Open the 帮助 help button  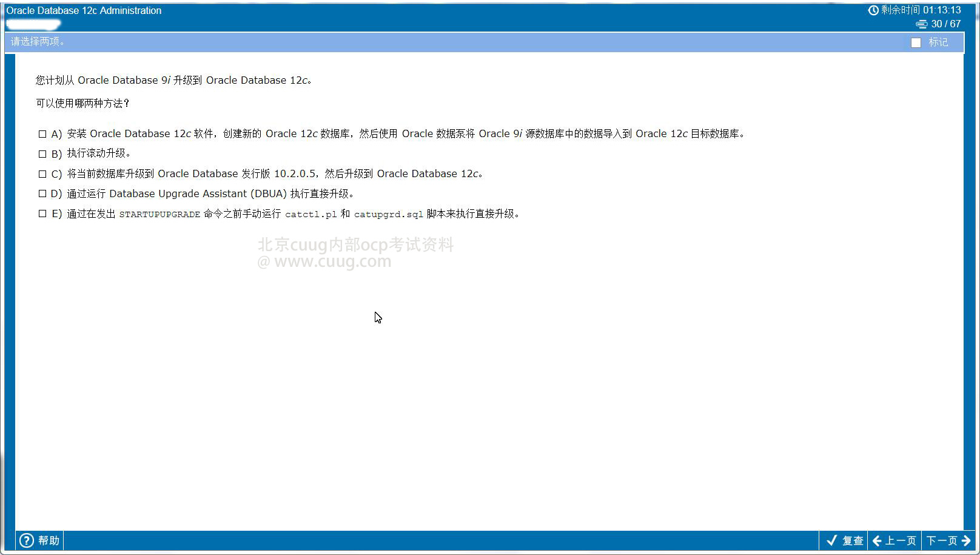point(39,540)
